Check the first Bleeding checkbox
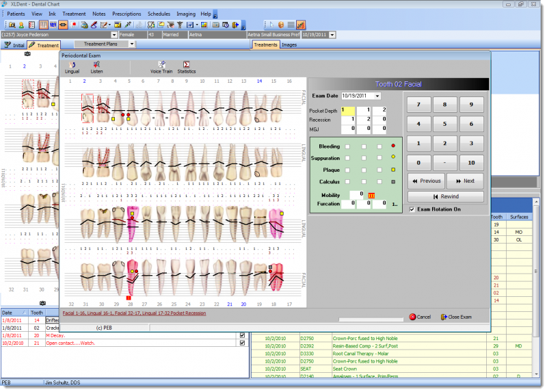Image resolution: width=547 pixels, height=392 pixels. click(x=347, y=146)
